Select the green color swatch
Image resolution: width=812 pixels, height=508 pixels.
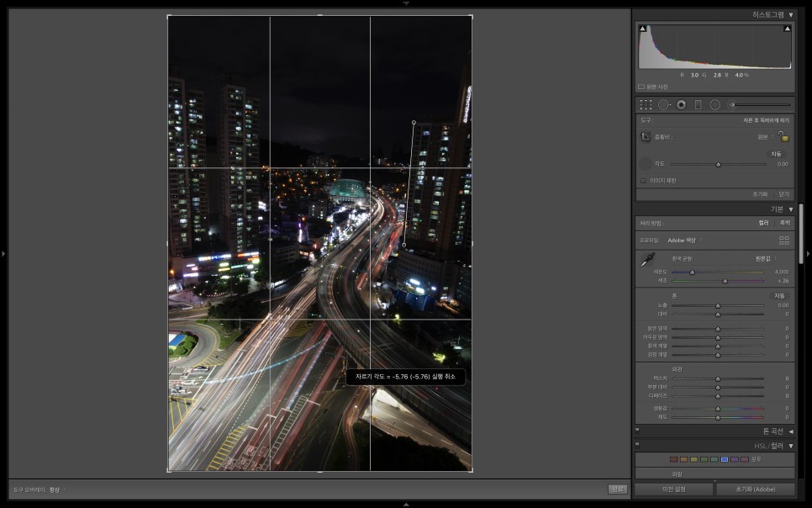[x=704, y=459]
